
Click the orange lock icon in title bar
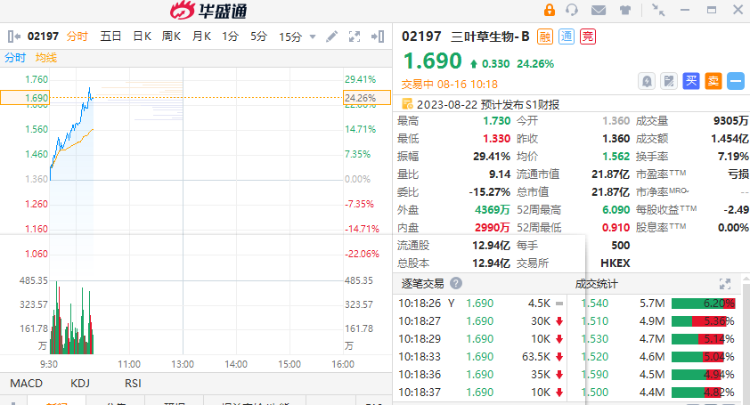coord(549,10)
